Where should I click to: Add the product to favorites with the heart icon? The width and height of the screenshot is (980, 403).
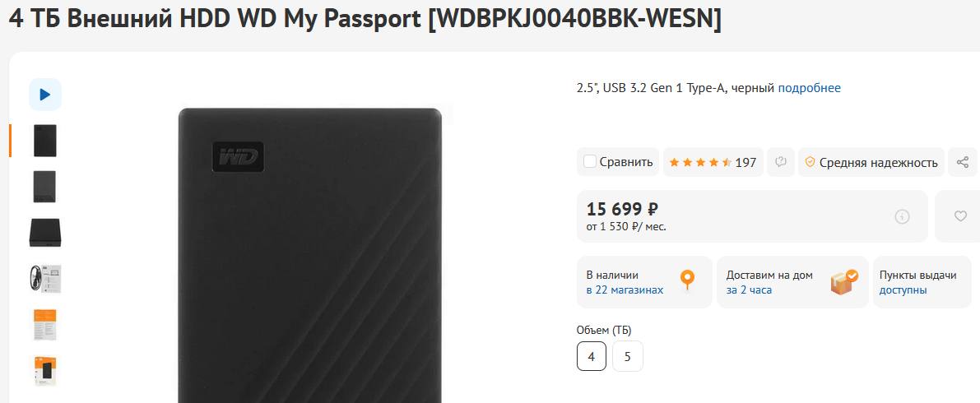[960, 216]
